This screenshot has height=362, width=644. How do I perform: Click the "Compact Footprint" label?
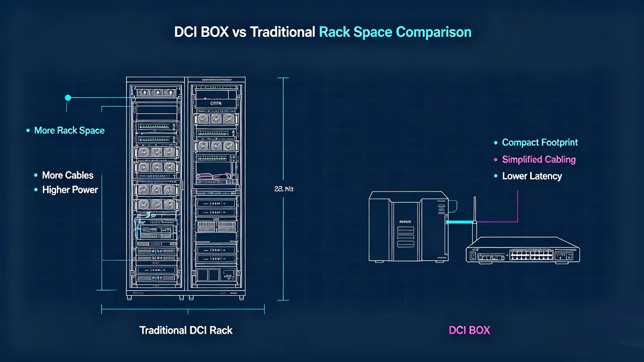(x=540, y=143)
